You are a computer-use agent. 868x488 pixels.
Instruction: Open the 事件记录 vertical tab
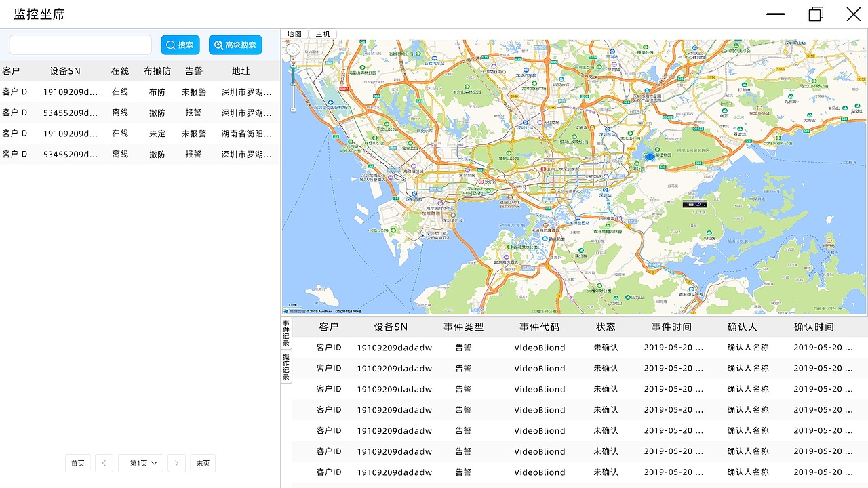tap(285, 332)
